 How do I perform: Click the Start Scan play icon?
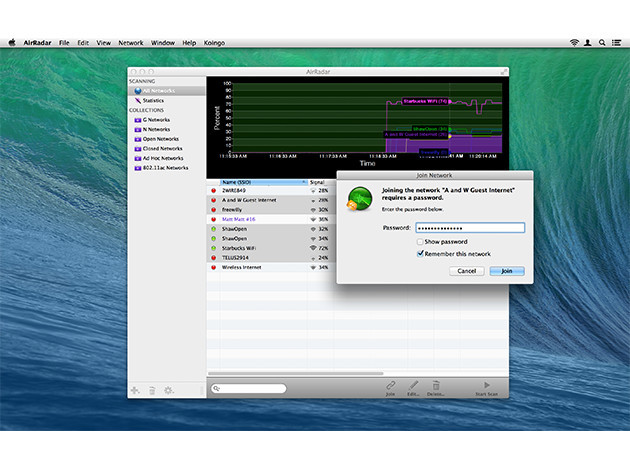tap(487, 385)
